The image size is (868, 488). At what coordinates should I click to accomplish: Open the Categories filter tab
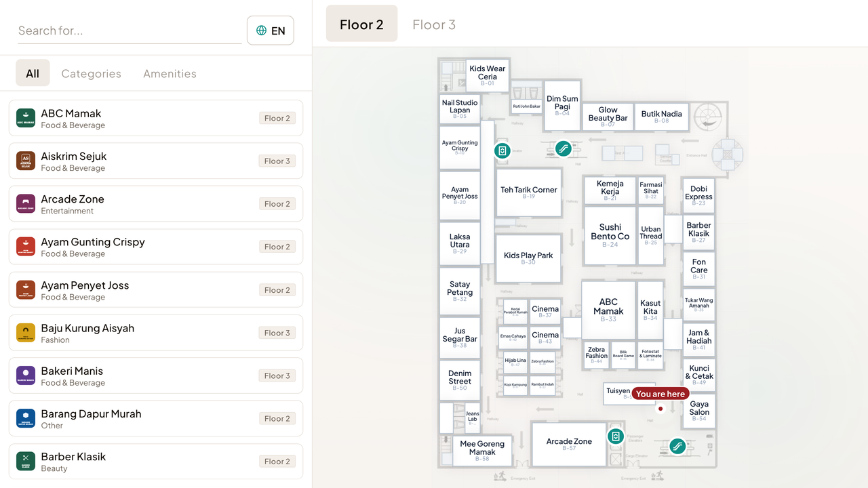[92, 73]
